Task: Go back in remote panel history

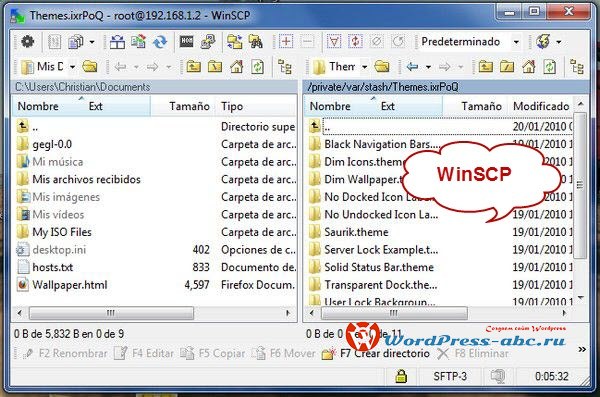Action: point(412,67)
